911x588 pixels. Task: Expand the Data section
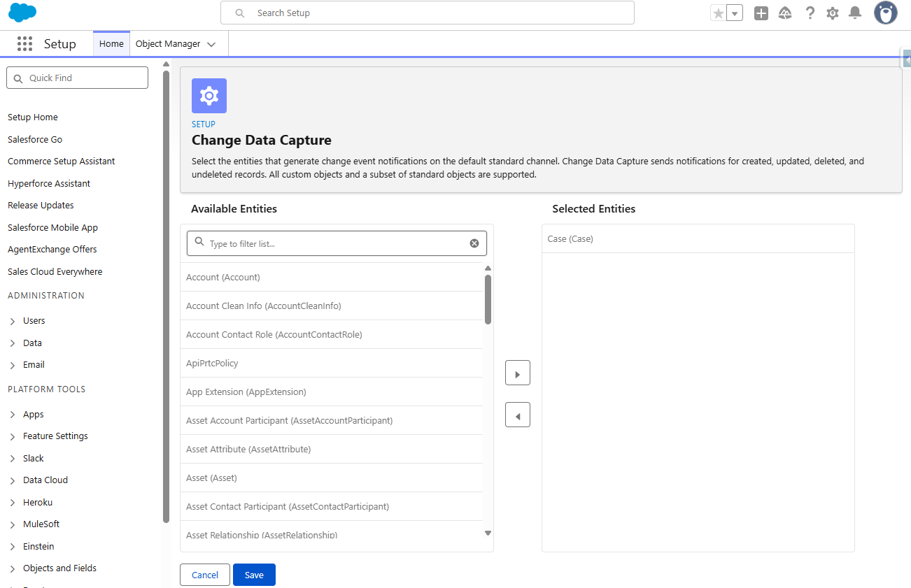[x=13, y=343]
